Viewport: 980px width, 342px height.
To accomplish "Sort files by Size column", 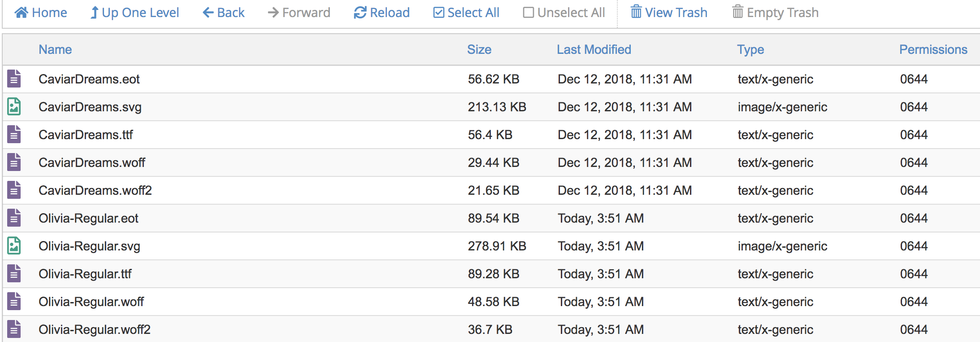I will pyautogui.click(x=479, y=49).
